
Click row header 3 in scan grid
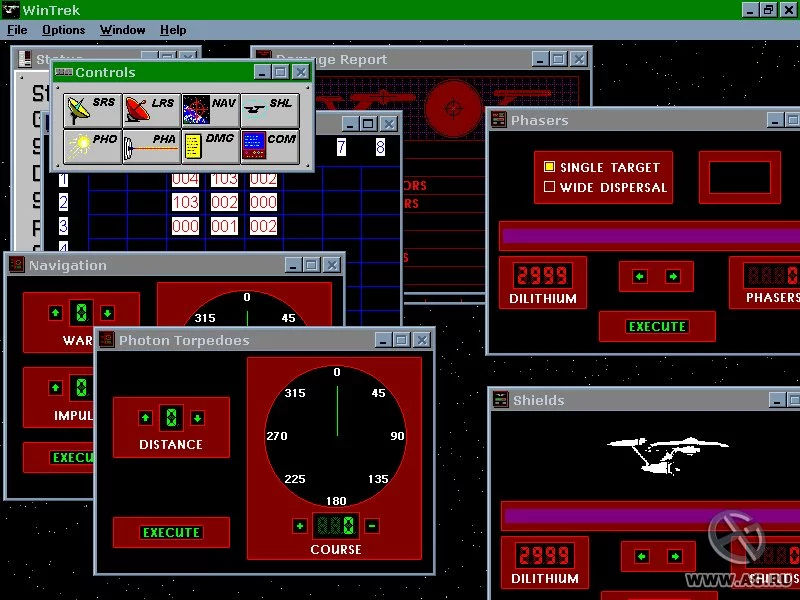[63, 226]
